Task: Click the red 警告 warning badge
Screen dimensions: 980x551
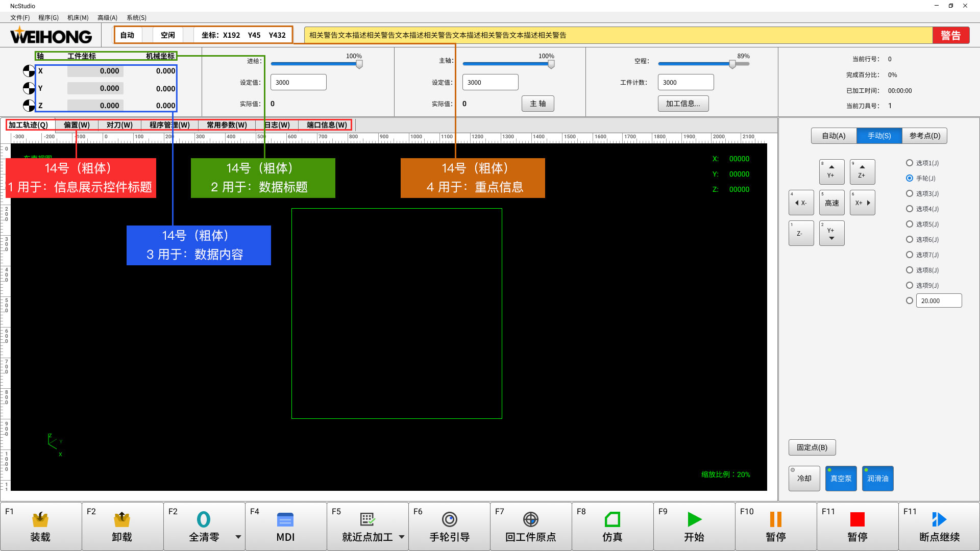Action: coord(950,35)
